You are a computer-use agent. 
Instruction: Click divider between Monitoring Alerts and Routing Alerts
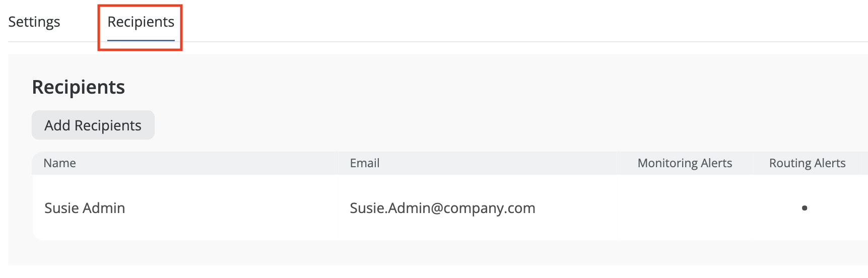click(751, 163)
